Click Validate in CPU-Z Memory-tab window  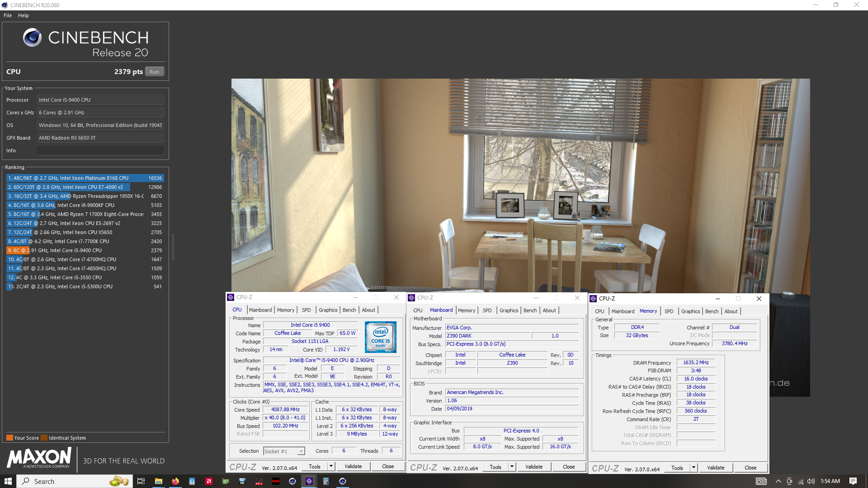[716, 468]
